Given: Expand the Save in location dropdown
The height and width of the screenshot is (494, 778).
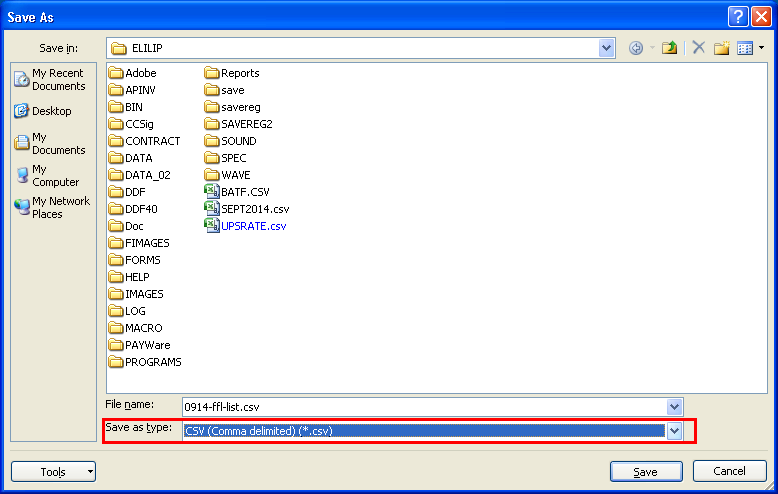Looking at the screenshot, I should tap(606, 48).
